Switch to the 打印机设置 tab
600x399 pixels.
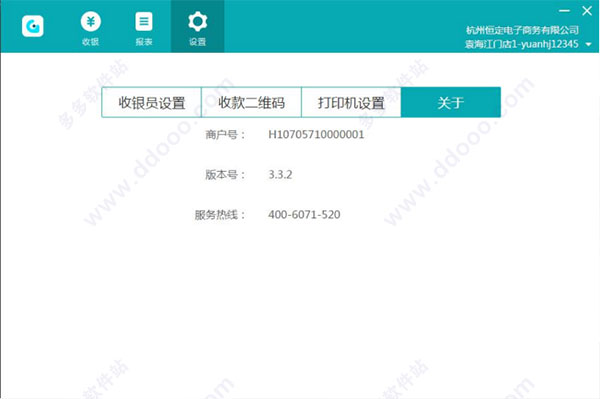[351, 103]
